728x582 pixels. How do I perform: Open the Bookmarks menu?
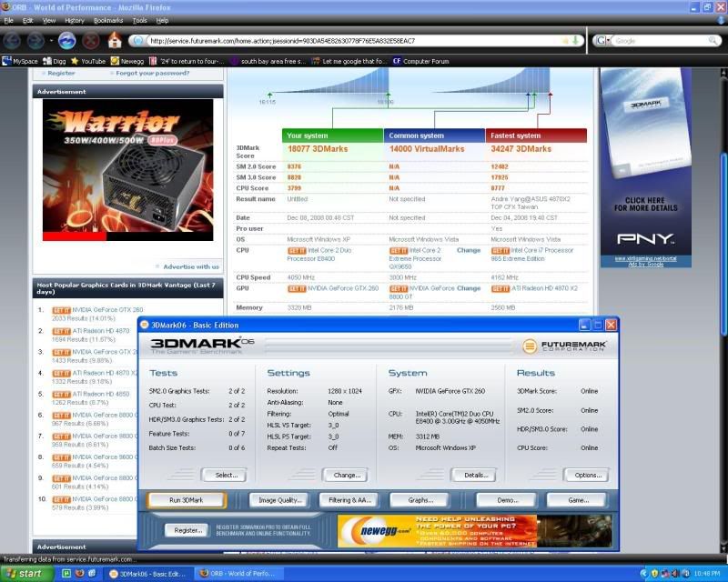(x=108, y=20)
